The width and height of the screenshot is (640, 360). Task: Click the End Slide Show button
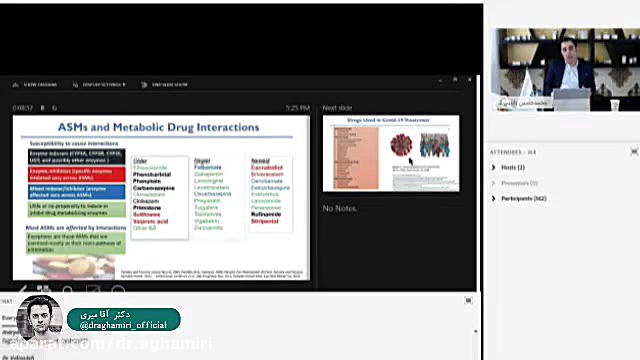click(164, 85)
